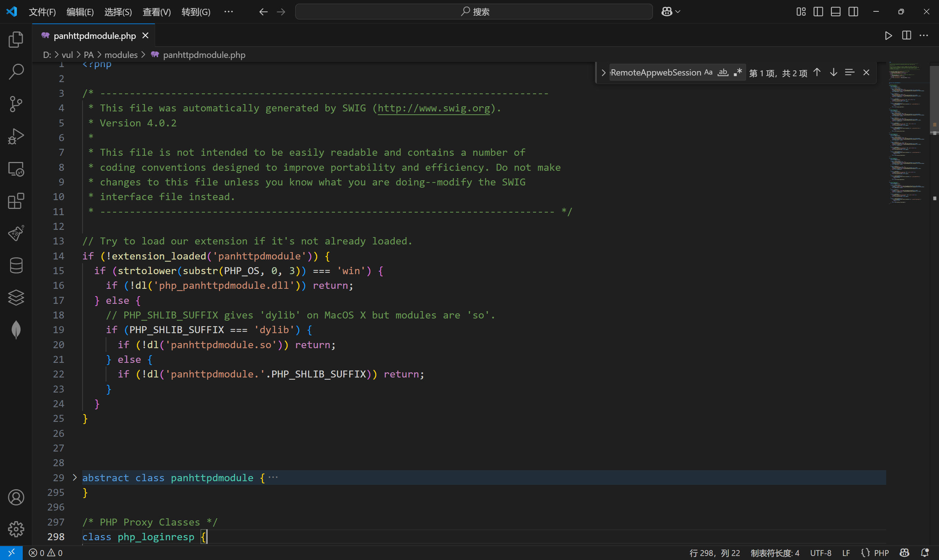Click the vertical editor scrollbar thumb

tap(934, 100)
